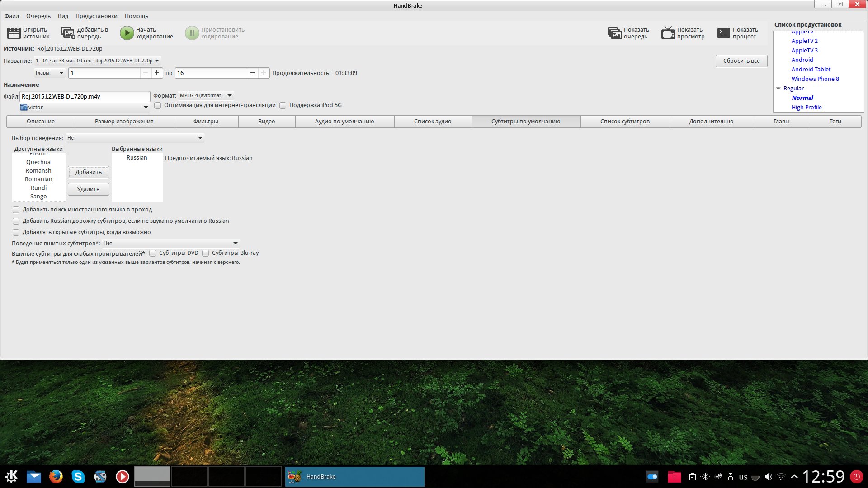Switch to the Video tab
Viewport: 868px width, 488px height.
(266, 122)
